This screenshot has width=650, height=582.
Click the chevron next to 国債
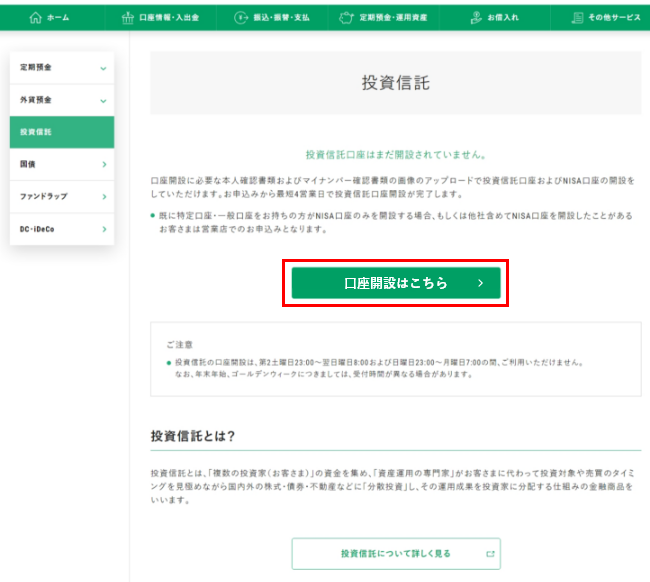(103, 164)
